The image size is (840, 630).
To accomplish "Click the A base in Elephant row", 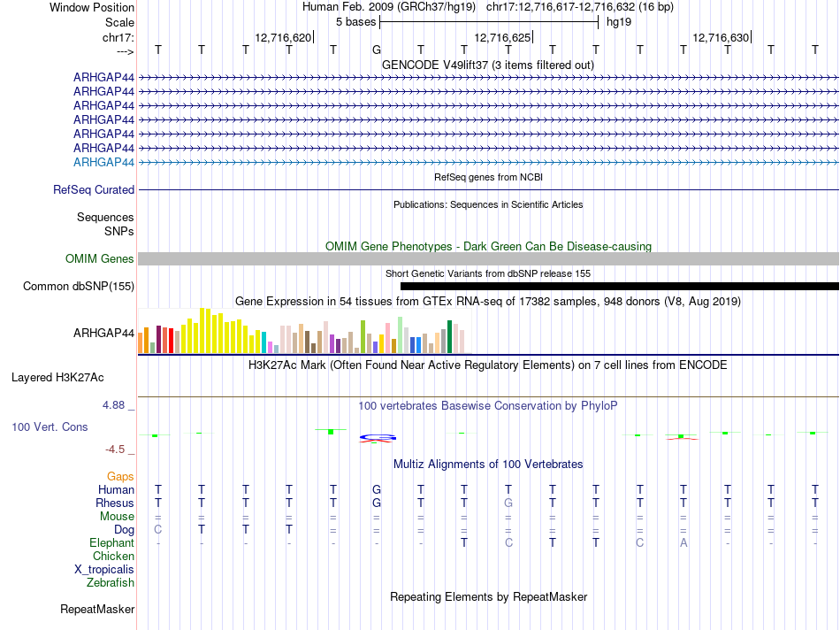I will [683, 542].
